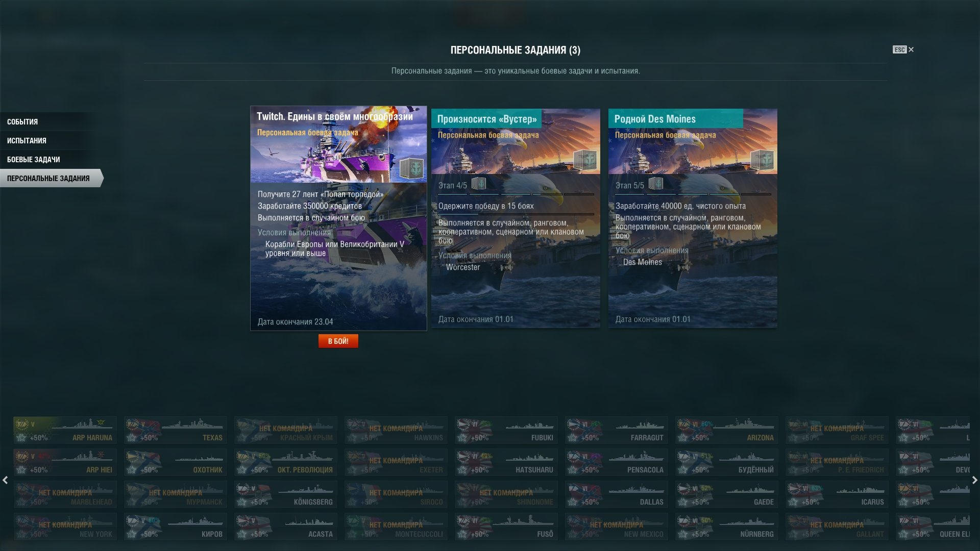Select Königsberg ship in carousel
The image size is (980, 551).
pos(285,494)
